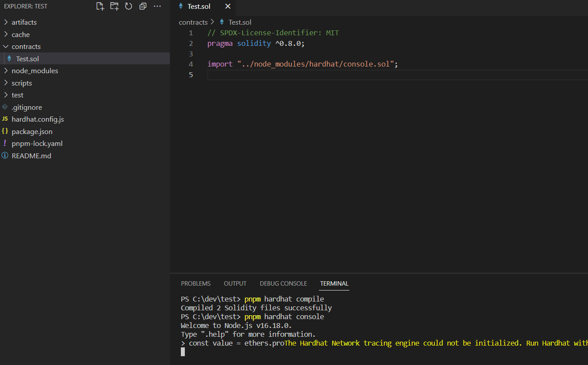Click the Solidity icon on the Test.sol tab
This screenshot has height=365, width=588.
(183, 6)
